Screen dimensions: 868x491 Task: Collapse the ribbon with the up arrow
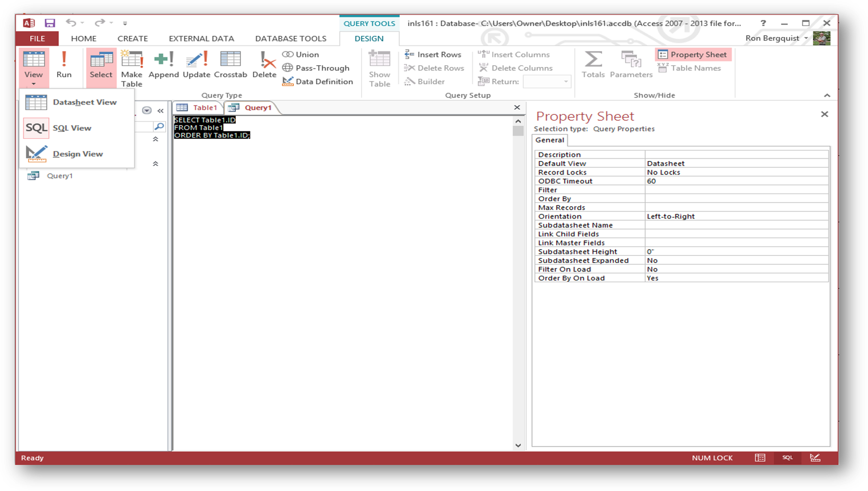click(827, 95)
